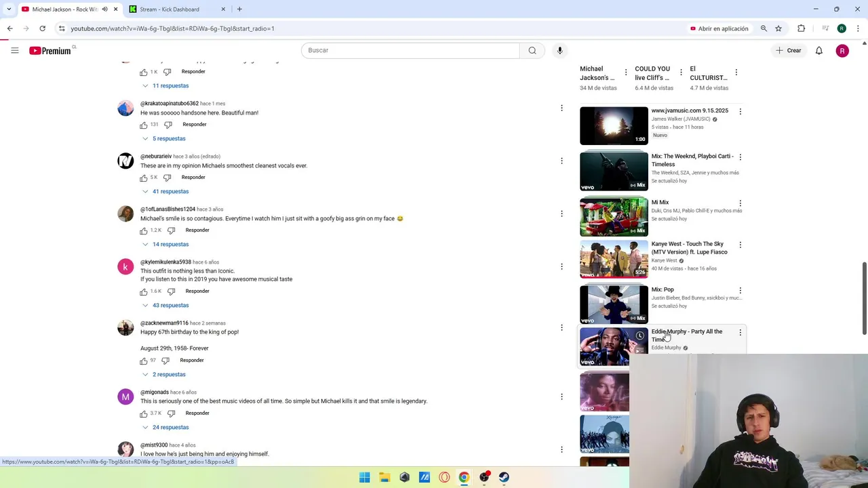Expand 2 respuestas replies
This screenshot has height=488, width=868.
(163, 375)
